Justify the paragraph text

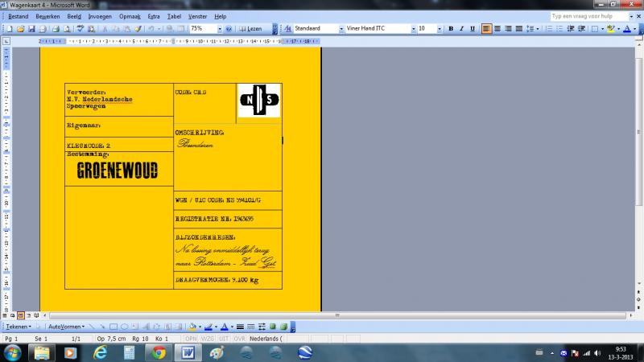(x=518, y=29)
